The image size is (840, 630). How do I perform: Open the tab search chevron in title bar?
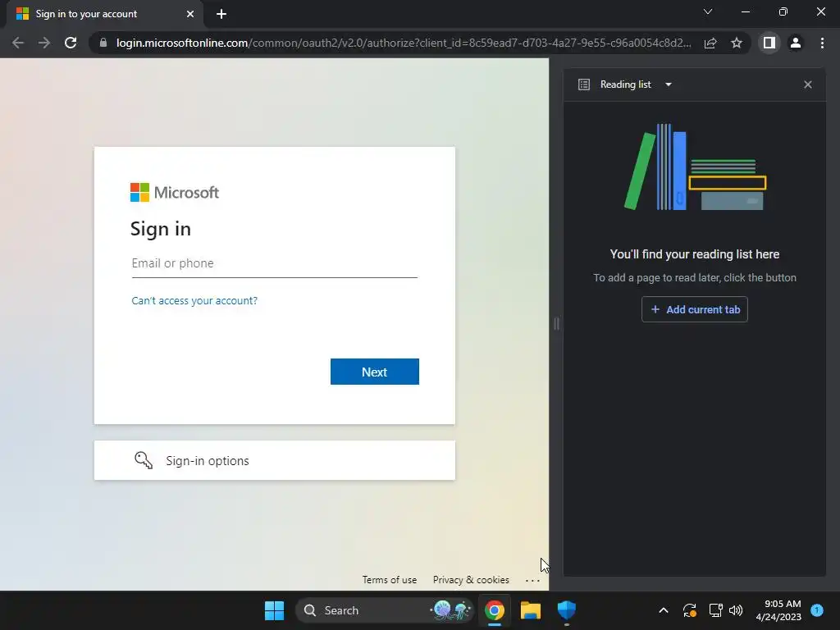(x=708, y=11)
